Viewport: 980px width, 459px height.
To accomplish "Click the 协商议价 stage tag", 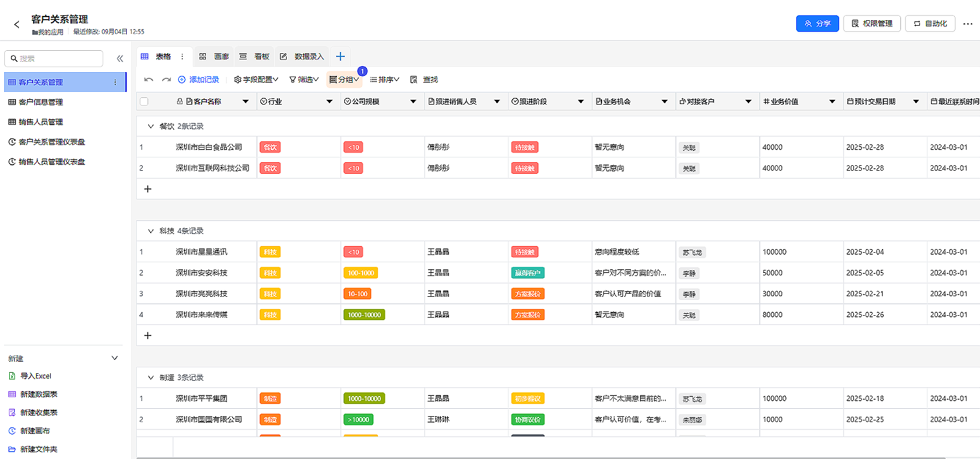I will pyautogui.click(x=528, y=420).
